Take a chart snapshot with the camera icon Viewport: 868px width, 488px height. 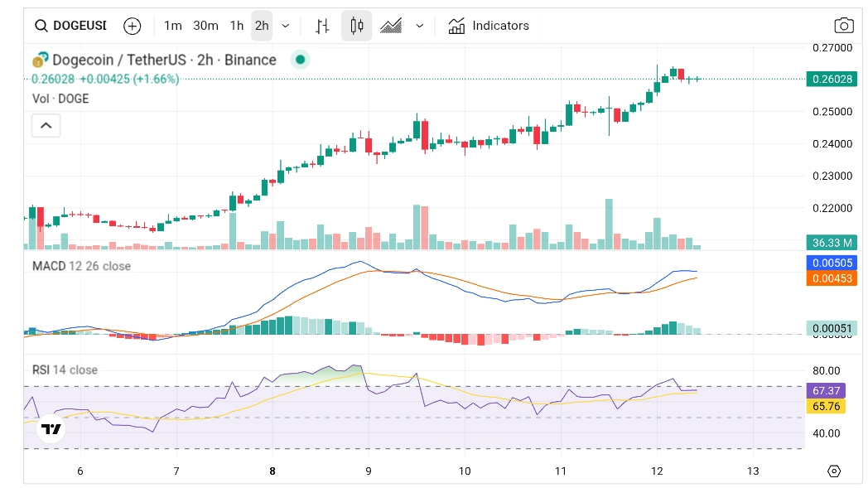(x=843, y=26)
